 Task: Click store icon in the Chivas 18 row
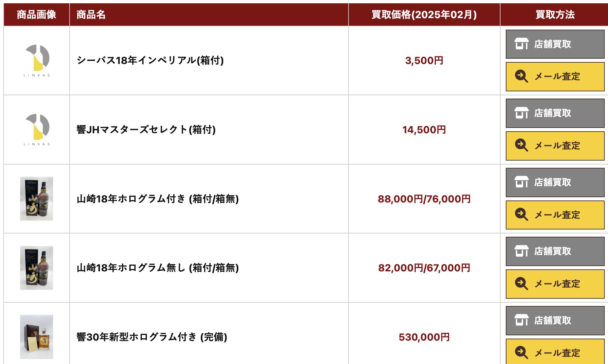point(521,44)
